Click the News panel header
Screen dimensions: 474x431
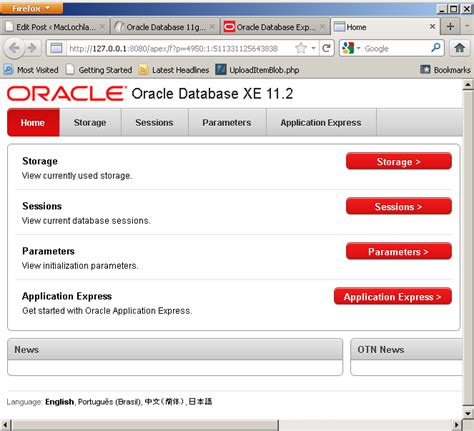coord(175,349)
